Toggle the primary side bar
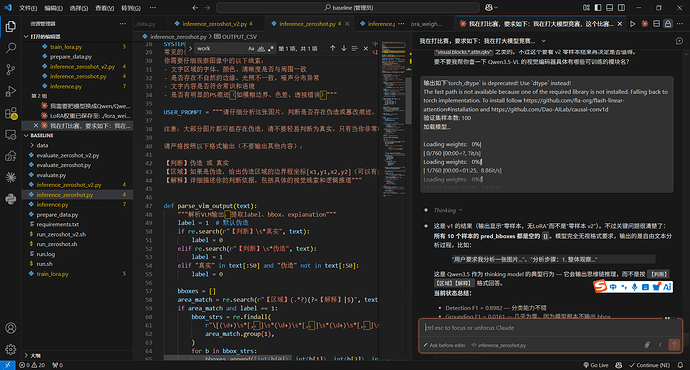 coord(598,7)
